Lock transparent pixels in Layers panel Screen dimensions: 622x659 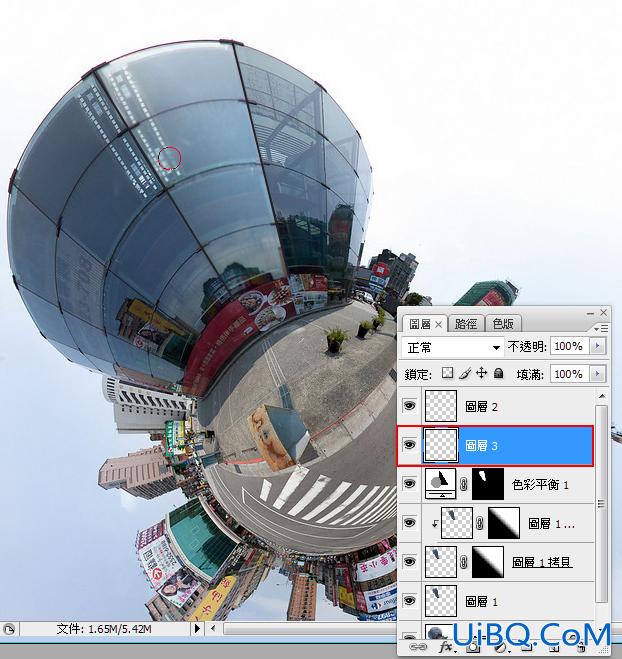pyautogui.click(x=448, y=373)
